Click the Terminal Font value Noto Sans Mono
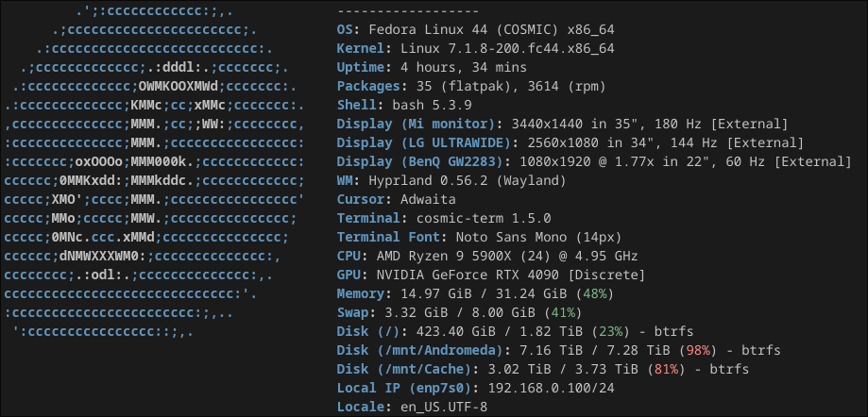The image size is (868, 417). coord(512,237)
